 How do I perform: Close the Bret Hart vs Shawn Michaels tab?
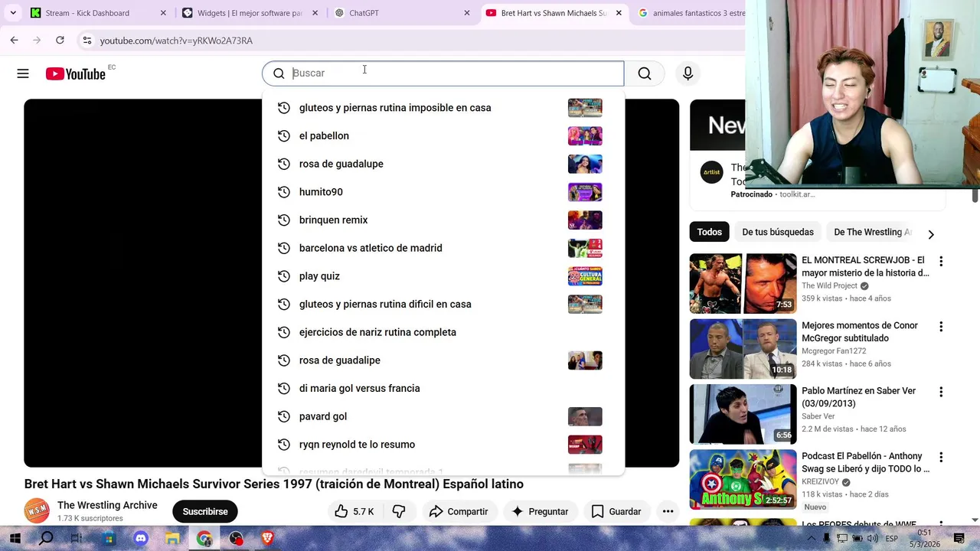pos(619,13)
